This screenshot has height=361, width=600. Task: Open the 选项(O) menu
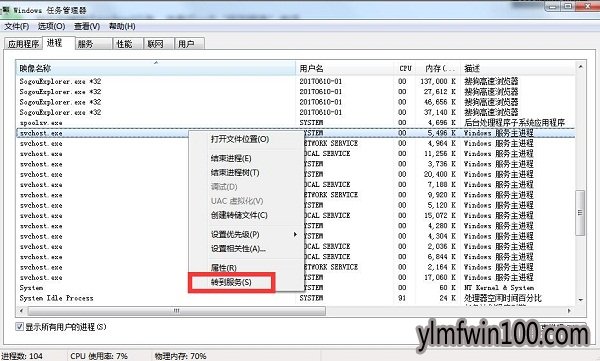(x=51, y=26)
